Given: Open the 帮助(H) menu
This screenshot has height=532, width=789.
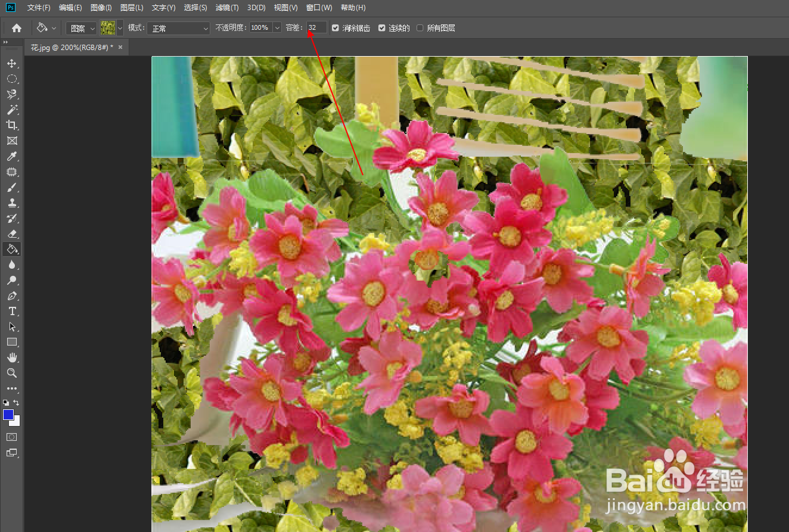Looking at the screenshot, I should [x=353, y=8].
